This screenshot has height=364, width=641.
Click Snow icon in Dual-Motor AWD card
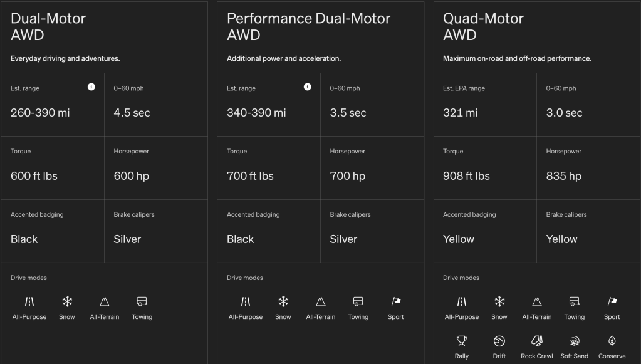(67, 301)
